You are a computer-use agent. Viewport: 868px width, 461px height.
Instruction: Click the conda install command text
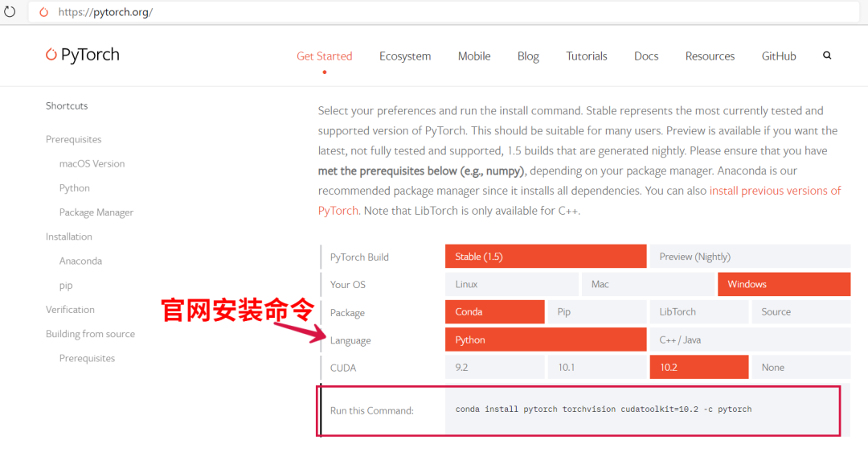coord(604,410)
